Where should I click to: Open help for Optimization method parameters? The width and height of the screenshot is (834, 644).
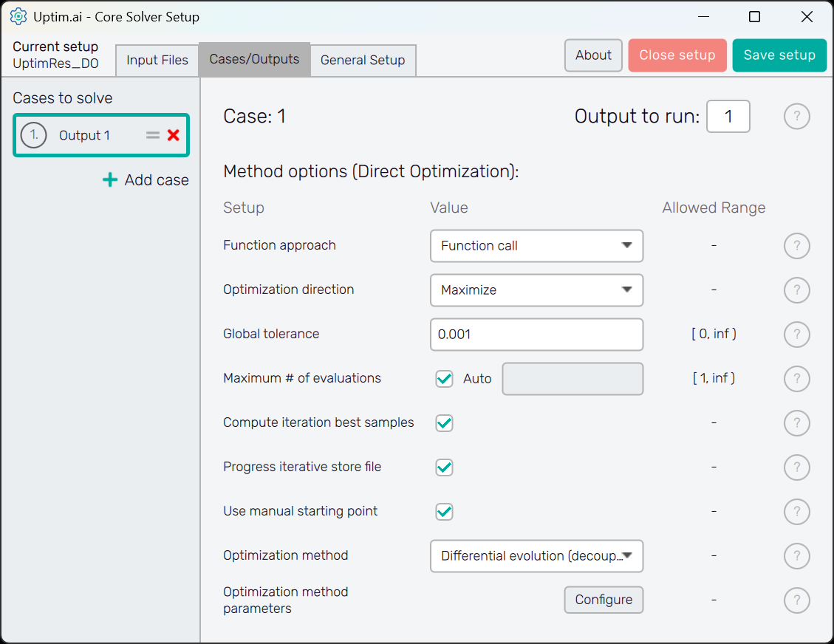coord(796,600)
